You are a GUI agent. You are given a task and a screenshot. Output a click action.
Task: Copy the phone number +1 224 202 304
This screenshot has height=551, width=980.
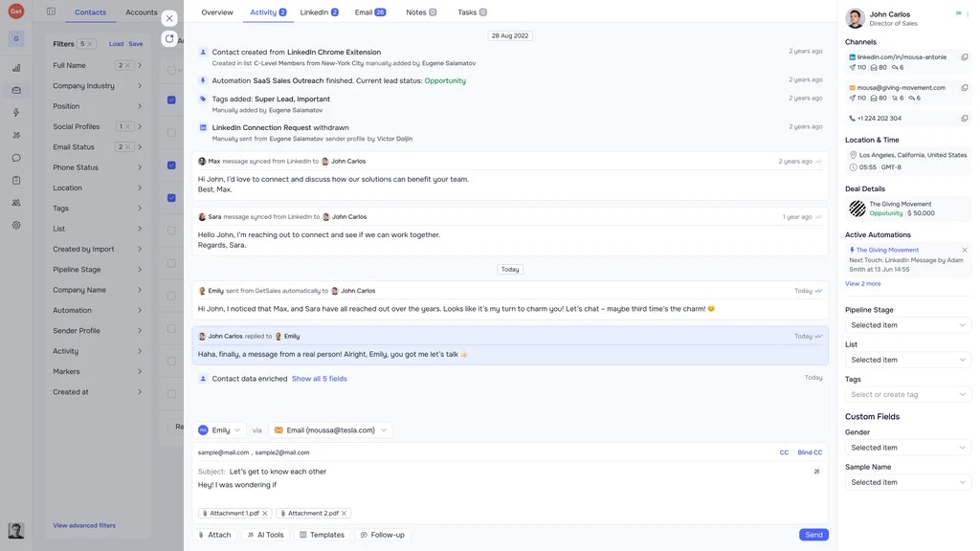click(x=965, y=118)
